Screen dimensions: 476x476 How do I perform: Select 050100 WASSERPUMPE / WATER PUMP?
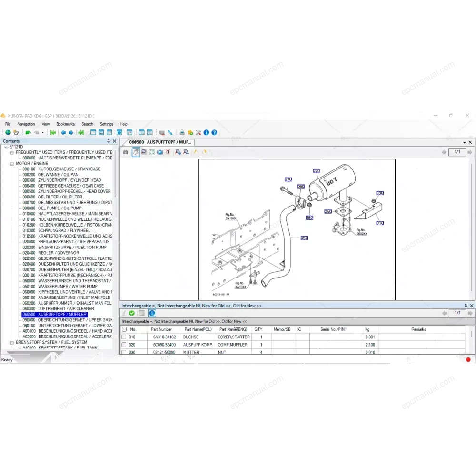pos(60,287)
